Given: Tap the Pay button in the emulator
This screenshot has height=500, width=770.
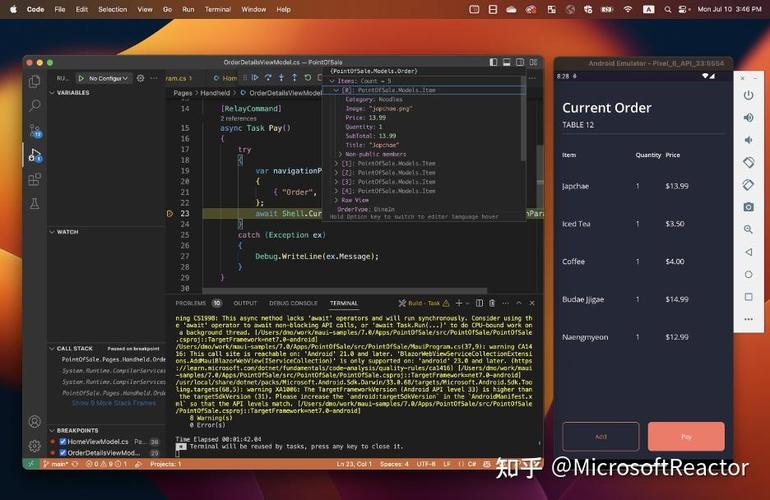Looking at the screenshot, I should tap(686, 436).
